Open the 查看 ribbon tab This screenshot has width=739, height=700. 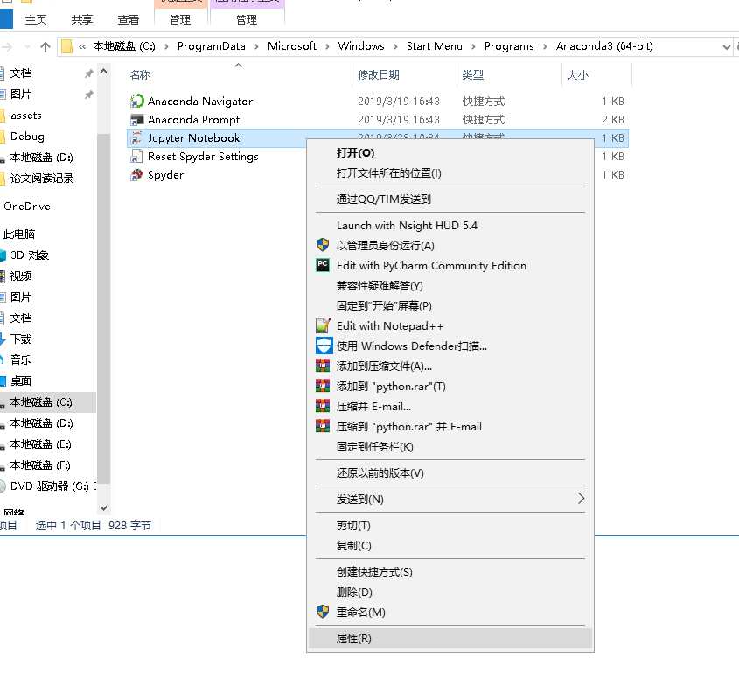[129, 20]
